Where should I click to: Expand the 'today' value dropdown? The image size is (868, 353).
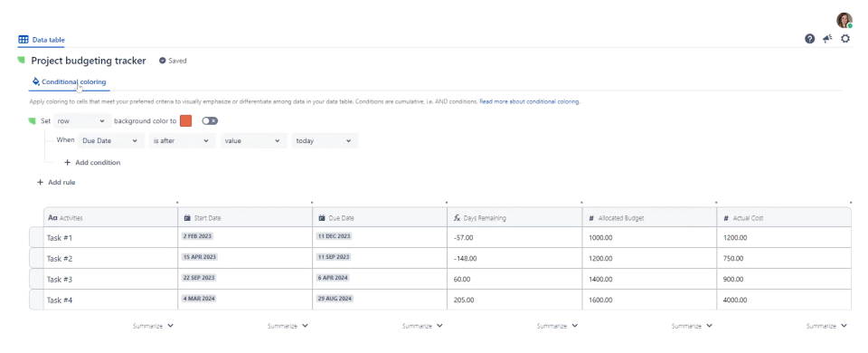325,141
